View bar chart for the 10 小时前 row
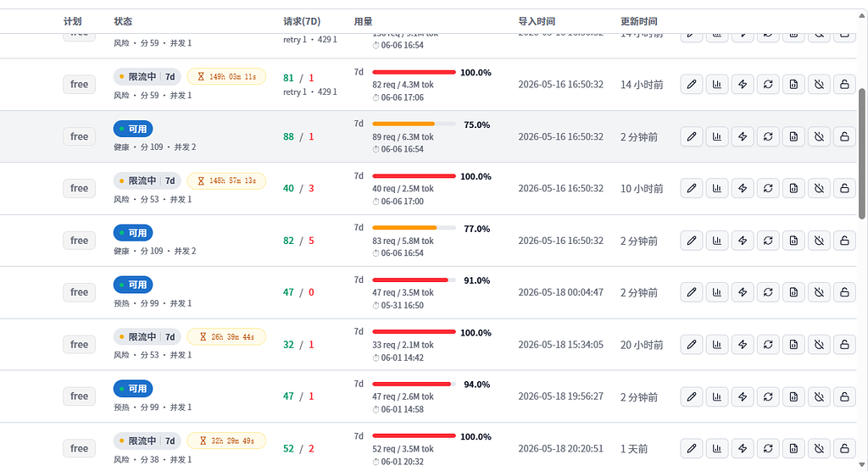Viewport: 868px width, 471px height. point(717,188)
